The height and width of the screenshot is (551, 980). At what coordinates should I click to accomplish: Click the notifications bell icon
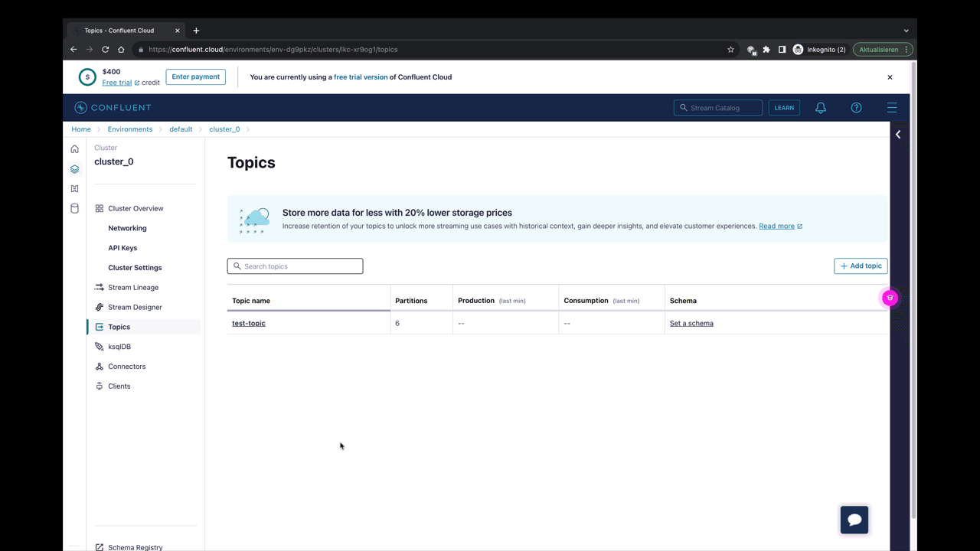(821, 107)
